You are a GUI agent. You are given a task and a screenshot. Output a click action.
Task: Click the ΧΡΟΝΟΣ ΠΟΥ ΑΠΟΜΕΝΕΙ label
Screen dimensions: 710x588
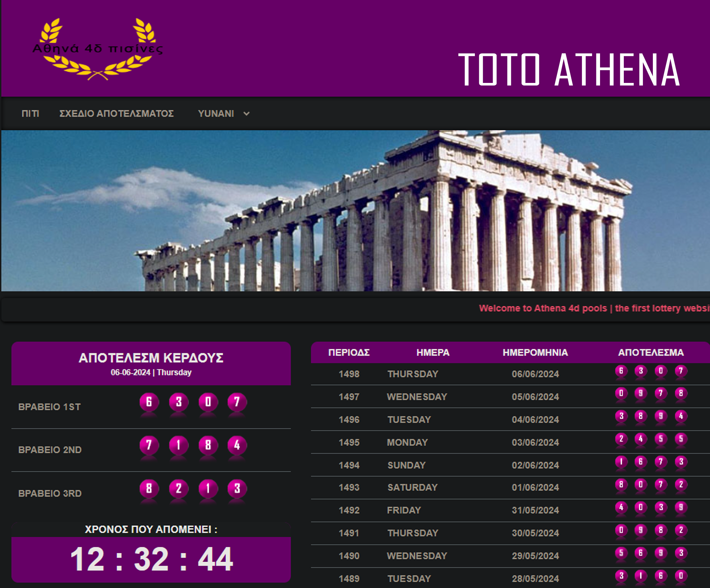[151, 529]
